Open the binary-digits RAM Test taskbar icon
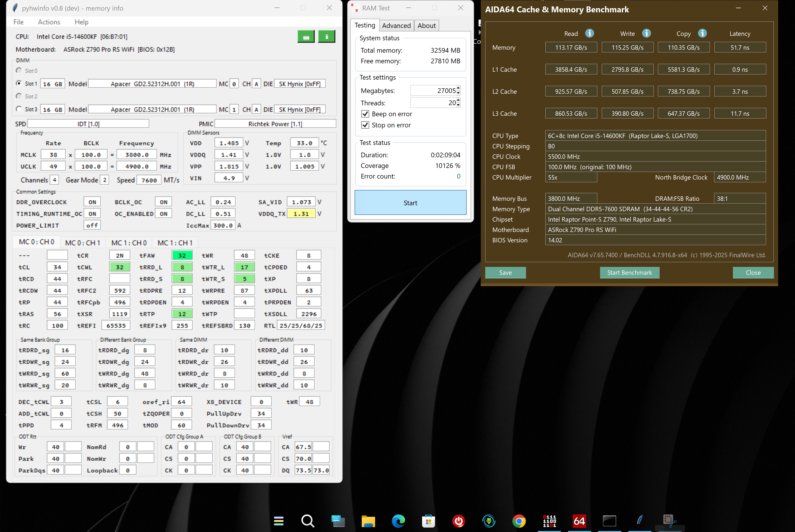The height and width of the screenshot is (532, 795). coord(549,521)
